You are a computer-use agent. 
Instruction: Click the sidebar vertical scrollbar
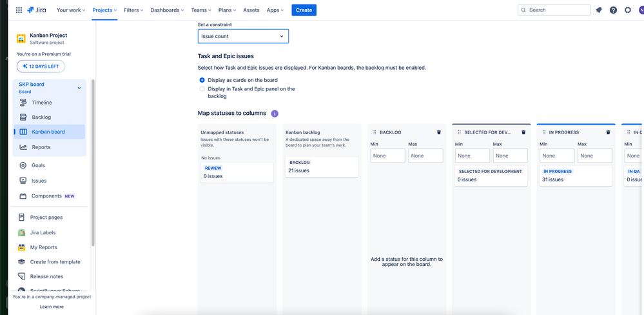coord(93,163)
